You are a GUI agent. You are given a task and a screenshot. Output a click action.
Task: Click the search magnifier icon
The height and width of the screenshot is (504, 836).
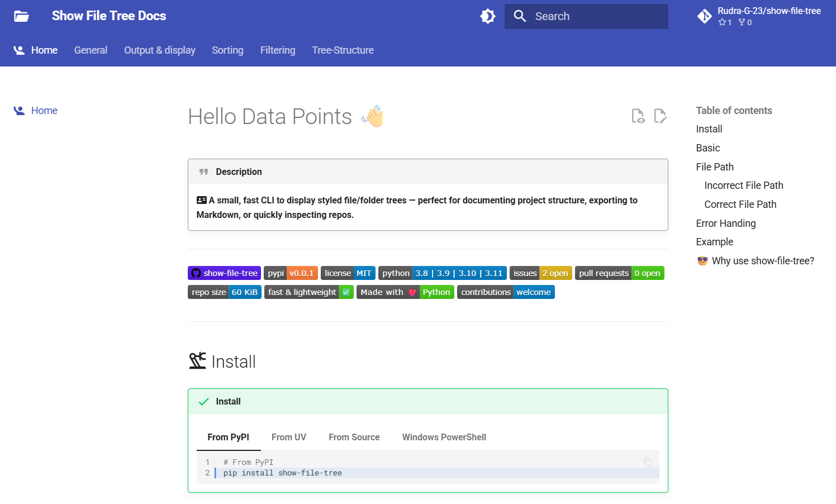coord(520,16)
